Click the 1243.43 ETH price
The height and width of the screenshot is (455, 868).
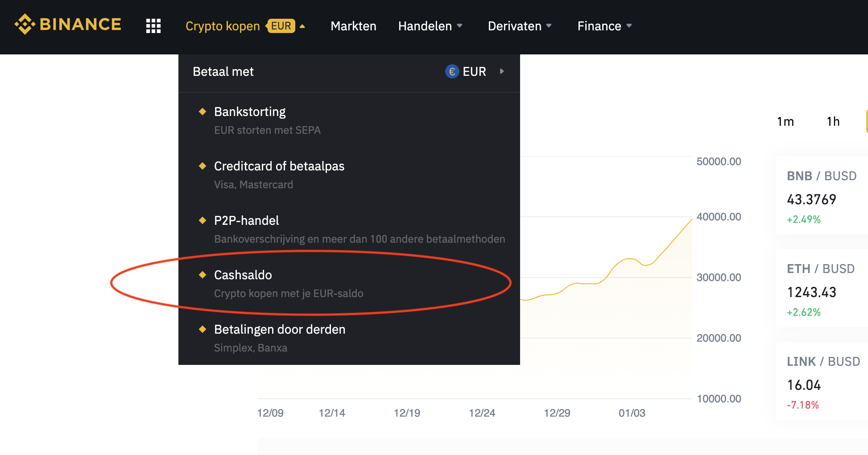click(x=811, y=292)
